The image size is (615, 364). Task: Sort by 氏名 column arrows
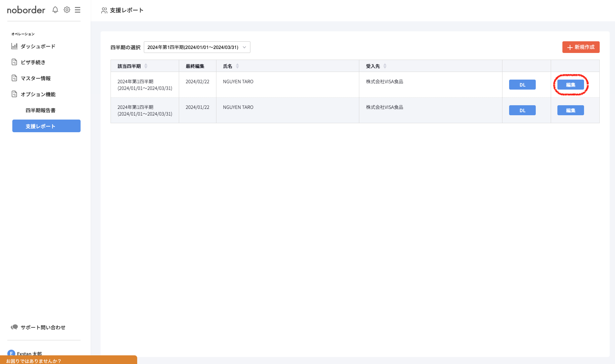tap(237, 66)
